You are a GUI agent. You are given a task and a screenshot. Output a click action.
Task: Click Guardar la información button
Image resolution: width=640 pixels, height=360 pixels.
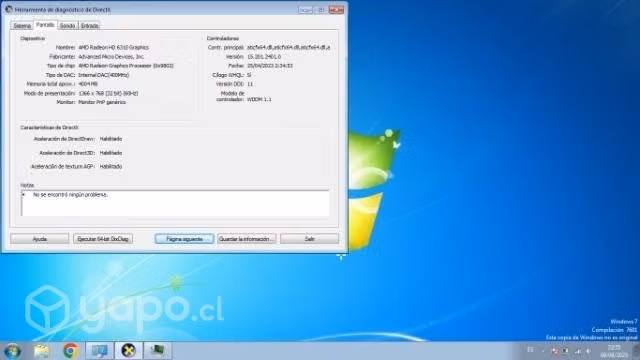(247, 239)
